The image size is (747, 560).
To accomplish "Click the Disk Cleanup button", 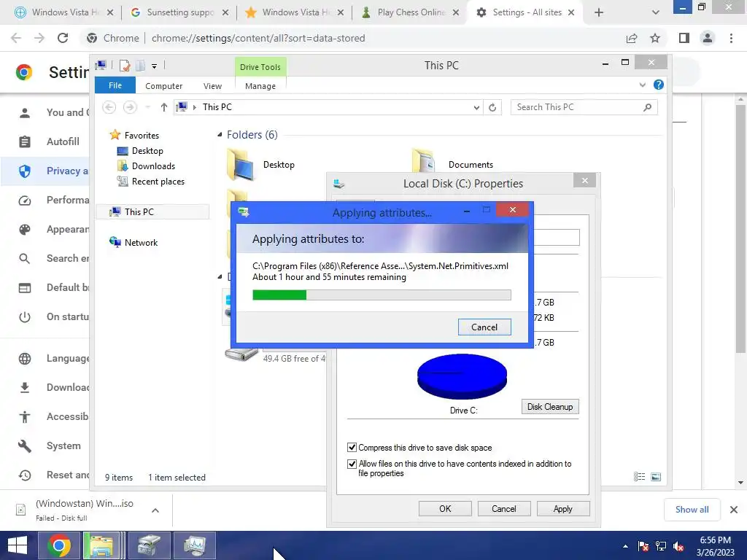I will click(550, 407).
